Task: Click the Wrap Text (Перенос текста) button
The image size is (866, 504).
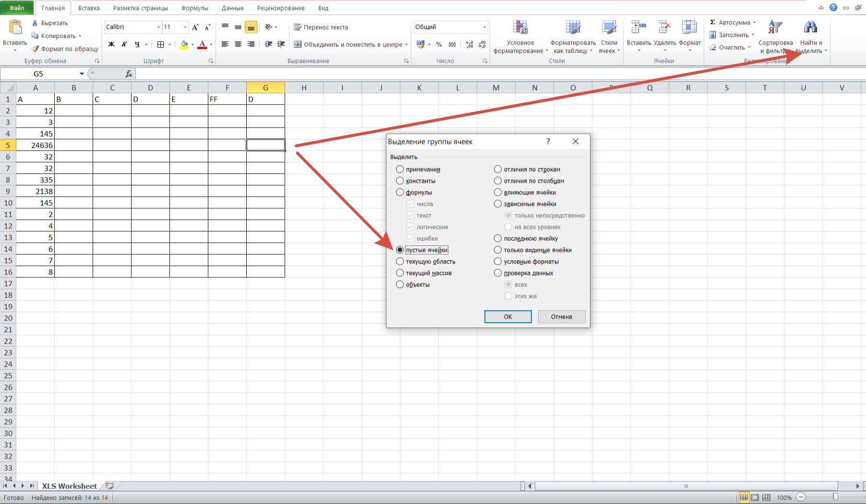Action: coord(321,27)
